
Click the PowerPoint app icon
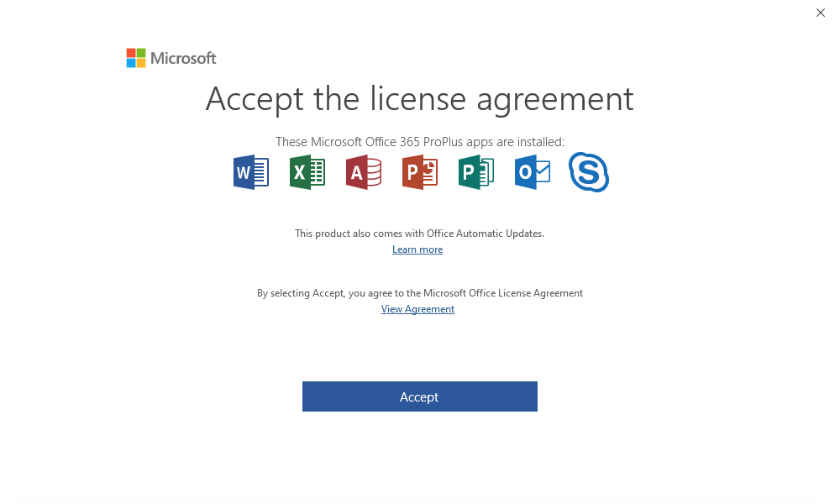(420, 172)
